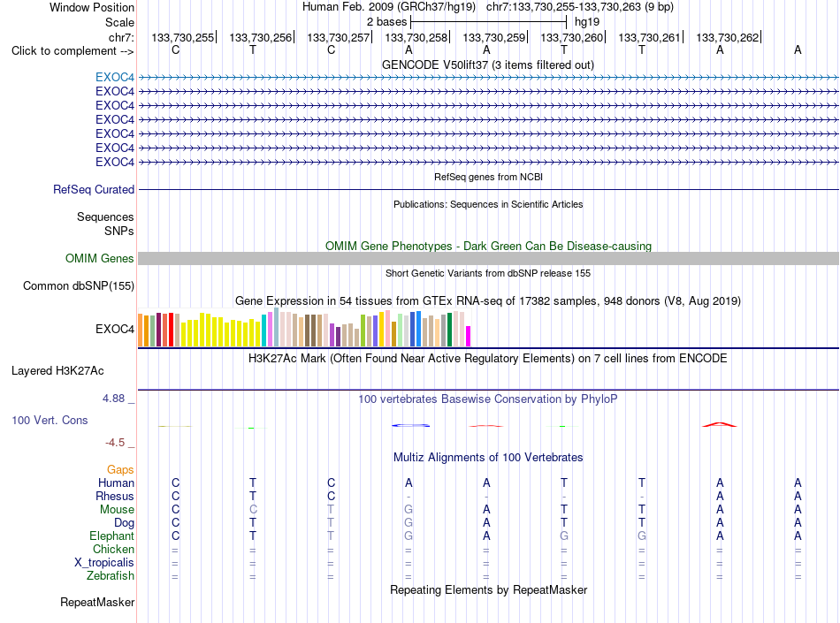Click the Mouse species row label

pos(117,510)
